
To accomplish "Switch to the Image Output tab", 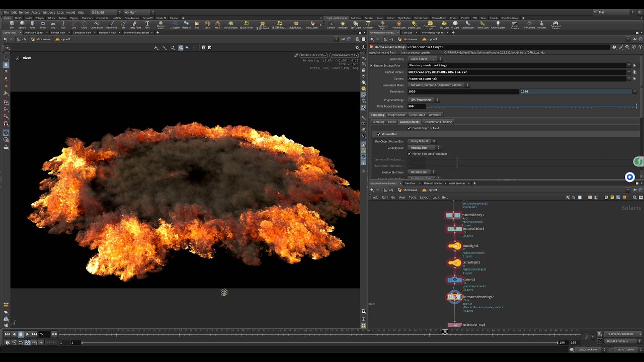I will coord(396,115).
